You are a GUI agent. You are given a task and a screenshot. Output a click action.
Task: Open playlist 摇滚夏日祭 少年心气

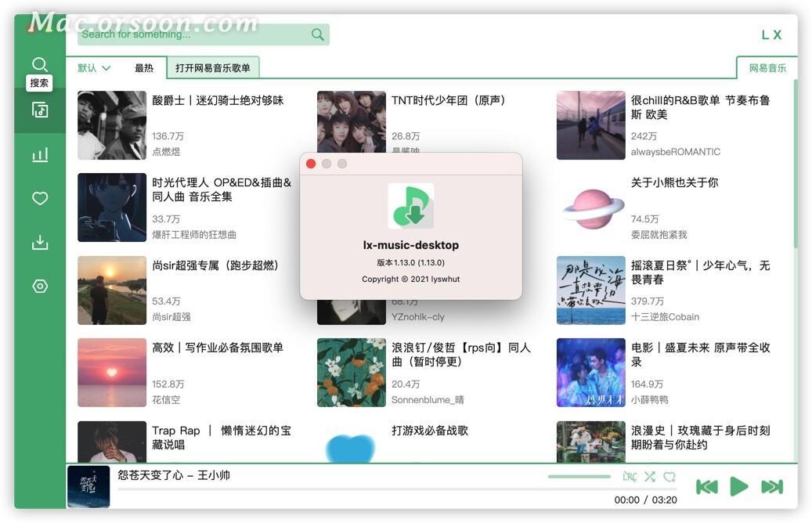tap(700, 272)
